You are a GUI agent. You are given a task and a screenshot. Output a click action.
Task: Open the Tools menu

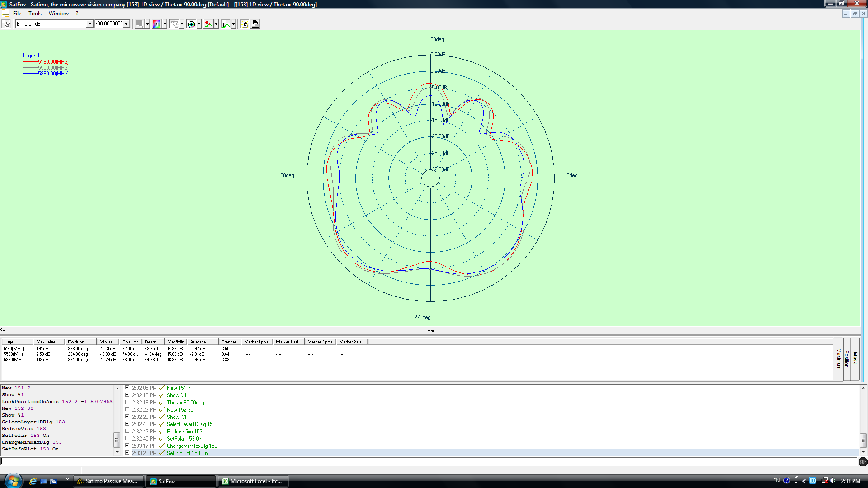tap(35, 14)
